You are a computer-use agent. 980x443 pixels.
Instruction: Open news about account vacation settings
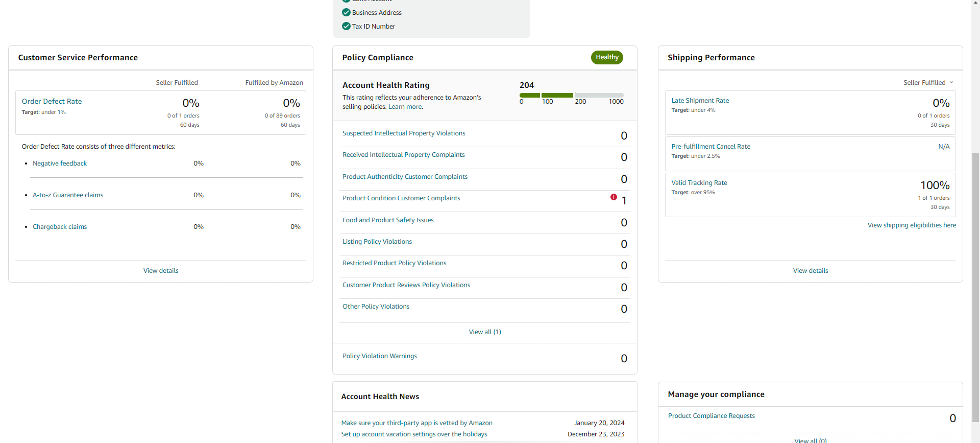414,434
